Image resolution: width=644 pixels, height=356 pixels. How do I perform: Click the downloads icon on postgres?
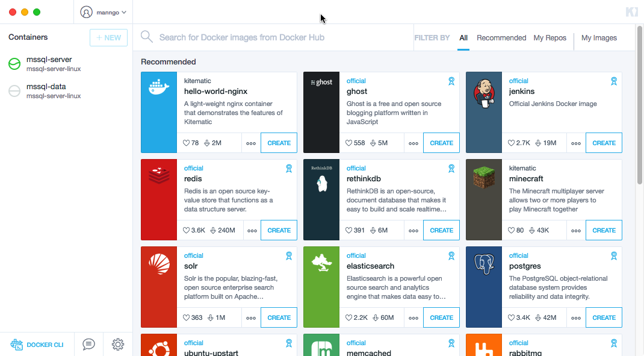(x=537, y=318)
